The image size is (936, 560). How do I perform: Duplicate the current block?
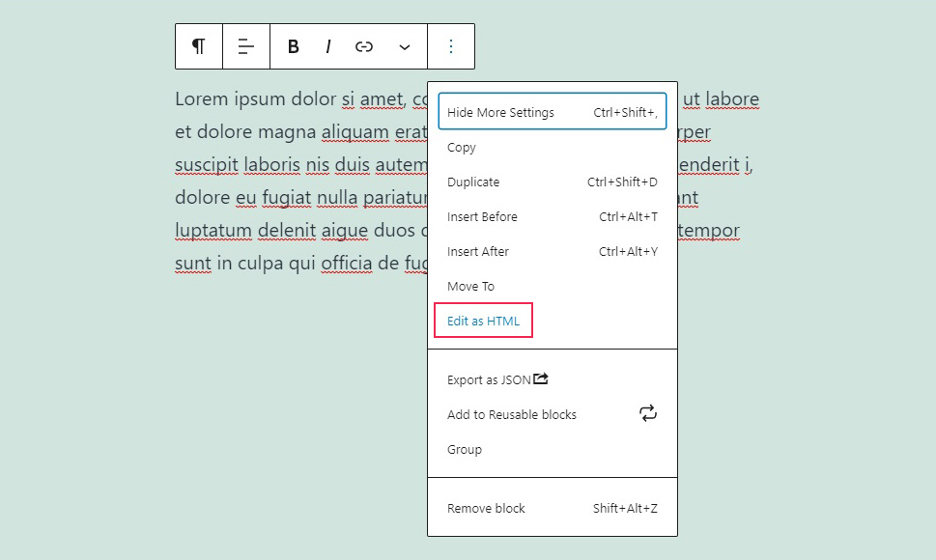tap(472, 182)
